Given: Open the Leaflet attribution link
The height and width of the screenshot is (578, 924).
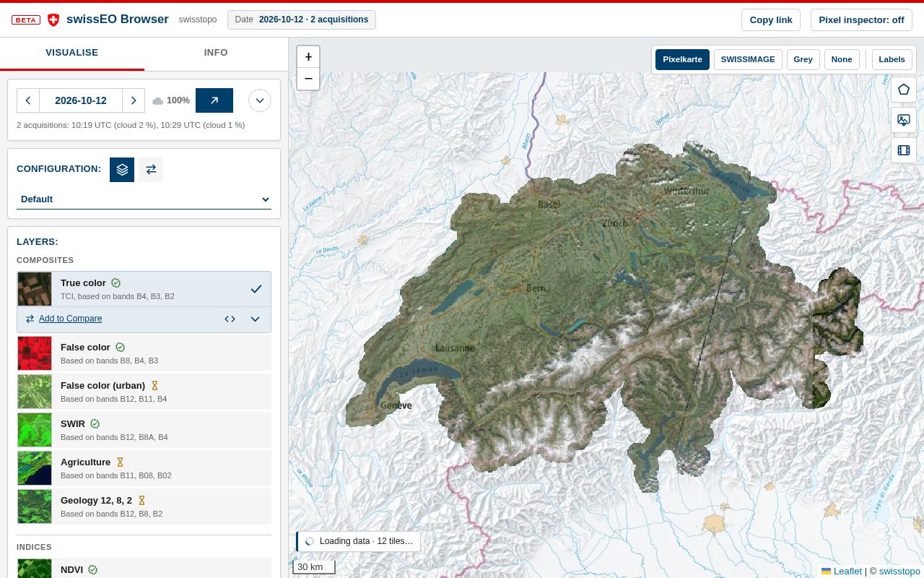Looking at the screenshot, I should click(x=842, y=571).
